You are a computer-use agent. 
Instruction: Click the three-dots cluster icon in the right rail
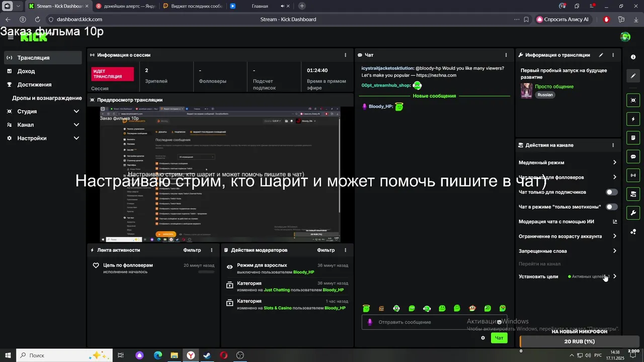(633, 232)
